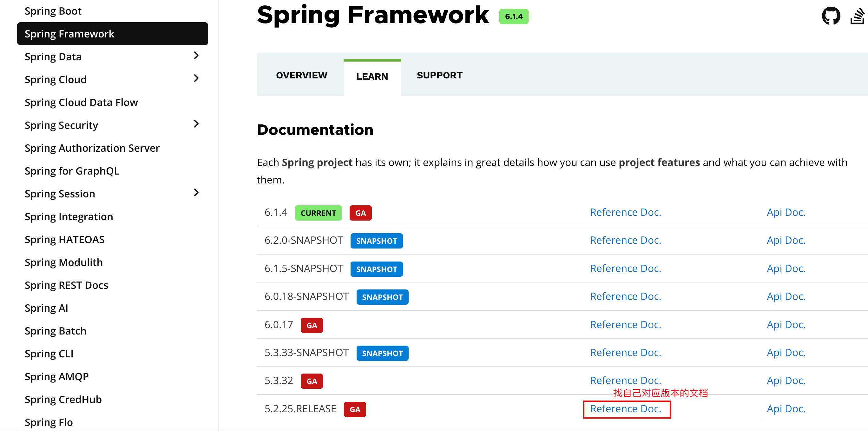Open Spring AMQP project
Screen dimensions: 868x431
(x=56, y=377)
